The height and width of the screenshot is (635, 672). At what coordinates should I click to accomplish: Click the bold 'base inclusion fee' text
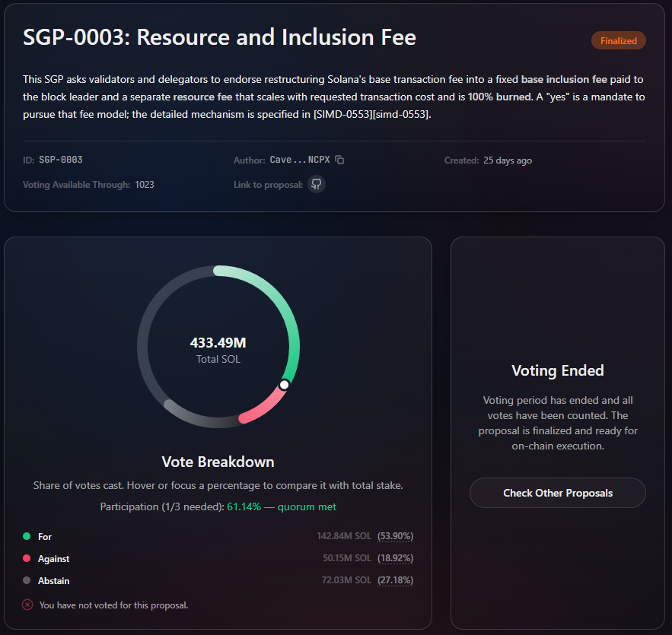(564, 79)
